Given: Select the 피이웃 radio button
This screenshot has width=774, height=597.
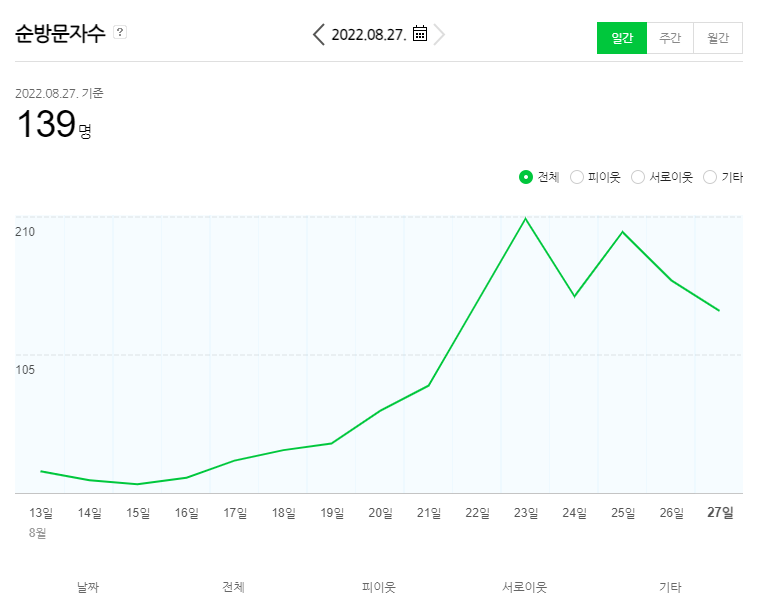Looking at the screenshot, I should coord(577,177).
